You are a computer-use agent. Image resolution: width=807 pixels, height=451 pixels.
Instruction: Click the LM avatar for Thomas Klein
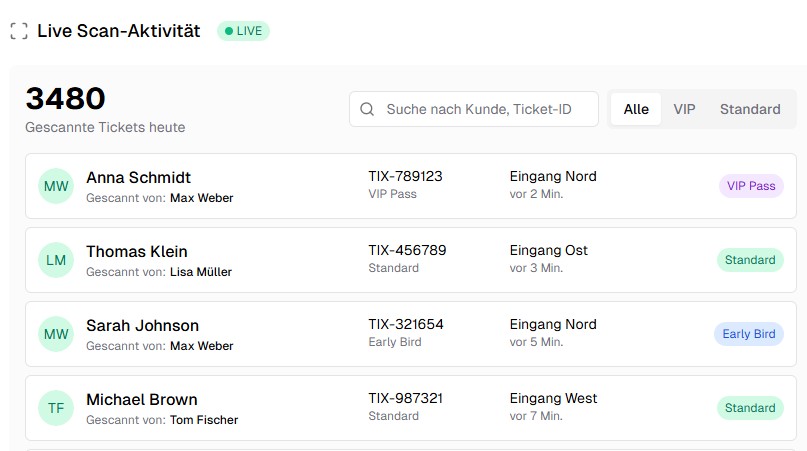[x=56, y=260]
